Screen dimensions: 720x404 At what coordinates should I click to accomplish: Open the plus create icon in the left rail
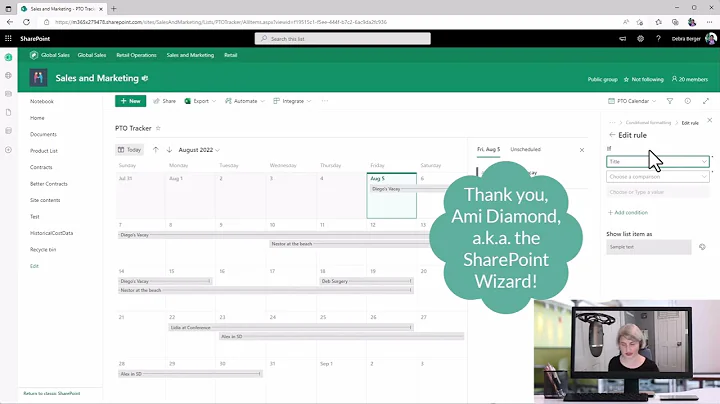(x=8, y=150)
